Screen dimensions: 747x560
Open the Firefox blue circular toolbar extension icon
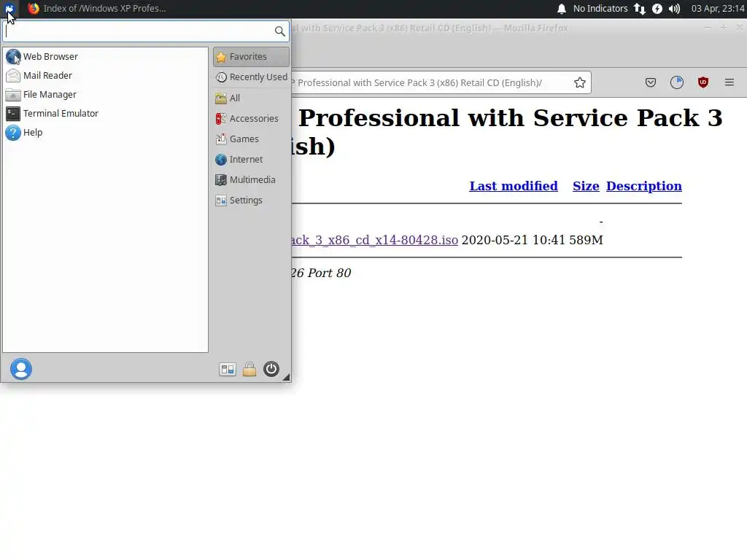677,83
